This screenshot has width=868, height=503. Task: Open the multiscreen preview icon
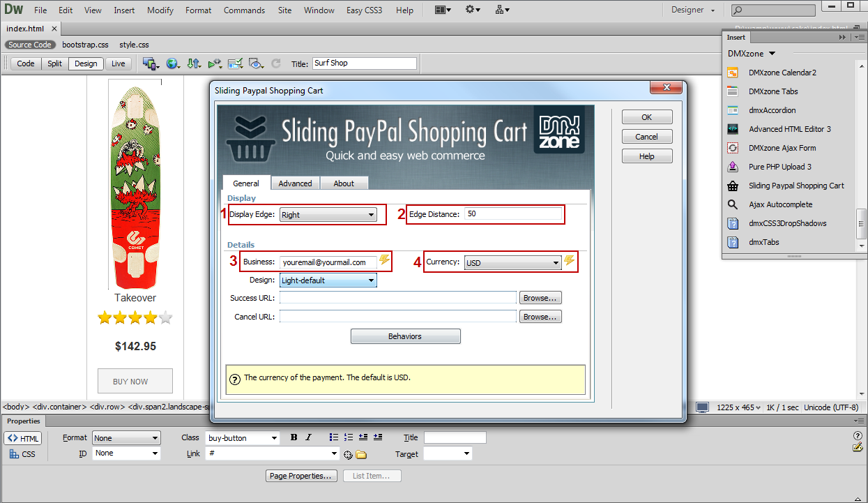pos(151,63)
